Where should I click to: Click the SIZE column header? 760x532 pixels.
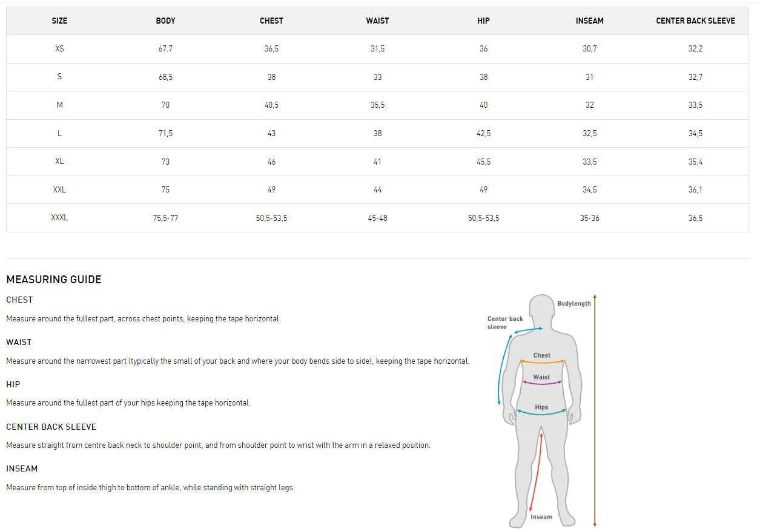[59, 21]
